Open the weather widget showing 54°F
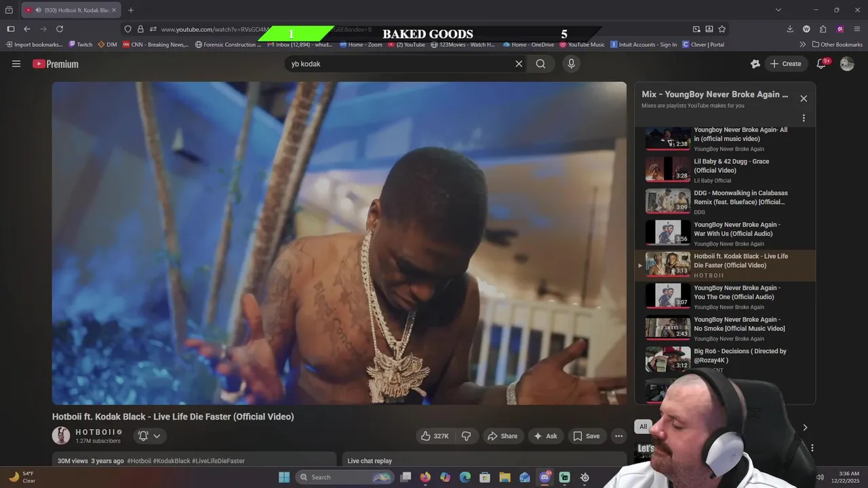 [22, 477]
